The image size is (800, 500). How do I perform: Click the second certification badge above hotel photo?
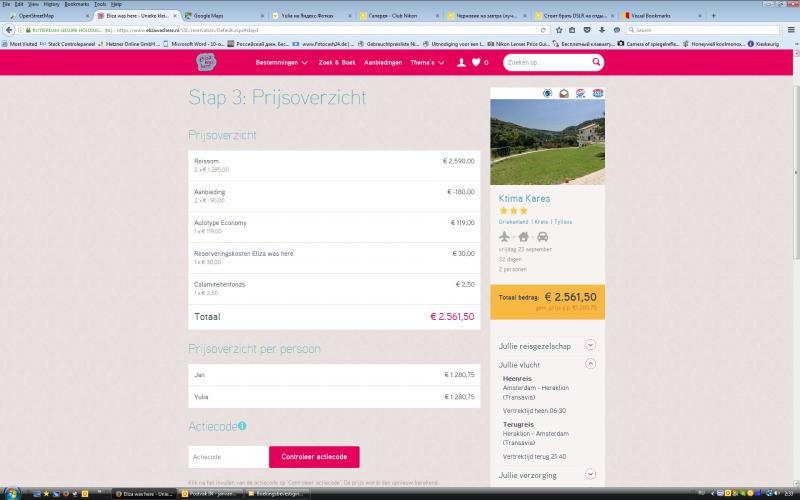tap(564, 93)
